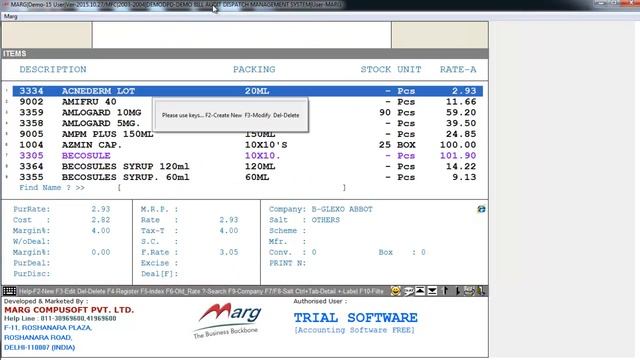Image resolution: width=640 pixels, height=360 pixels.
Task: Click the STOCK column header
Action: pos(376,69)
